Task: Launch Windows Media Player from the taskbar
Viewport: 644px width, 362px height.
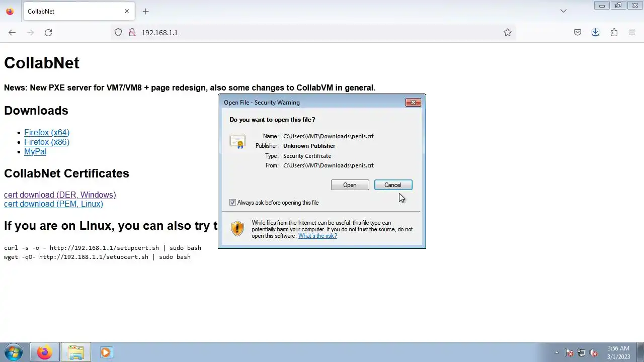Action: (x=106, y=352)
